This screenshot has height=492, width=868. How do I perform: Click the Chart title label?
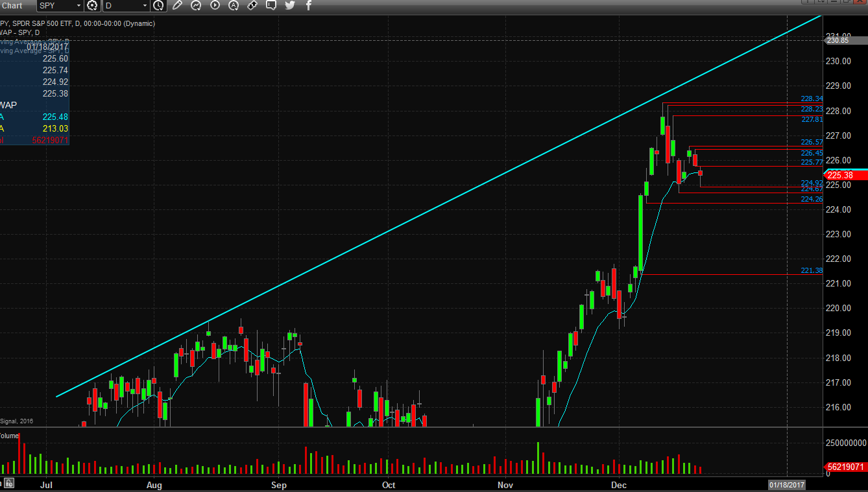pos(12,6)
